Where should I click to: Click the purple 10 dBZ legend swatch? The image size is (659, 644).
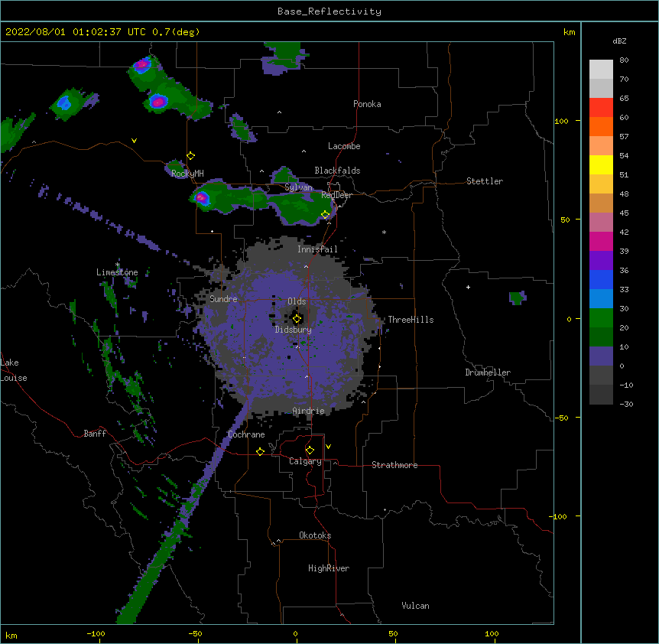[601, 356]
